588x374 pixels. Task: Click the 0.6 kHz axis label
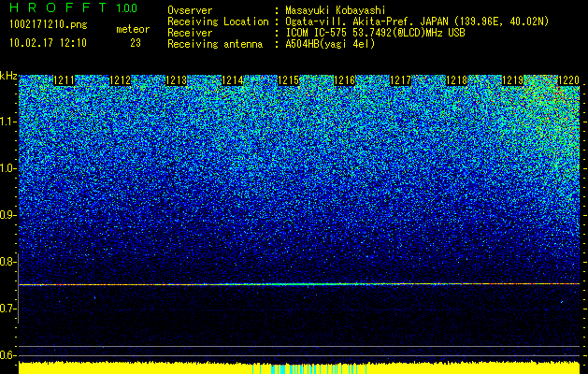click(x=7, y=355)
